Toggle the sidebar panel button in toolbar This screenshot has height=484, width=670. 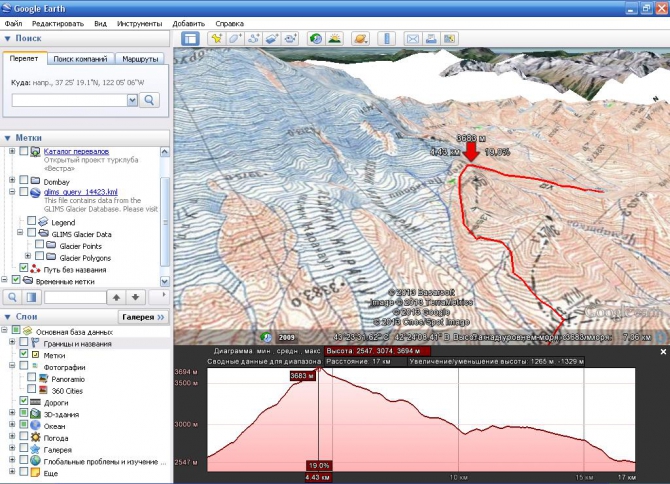pos(190,39)
